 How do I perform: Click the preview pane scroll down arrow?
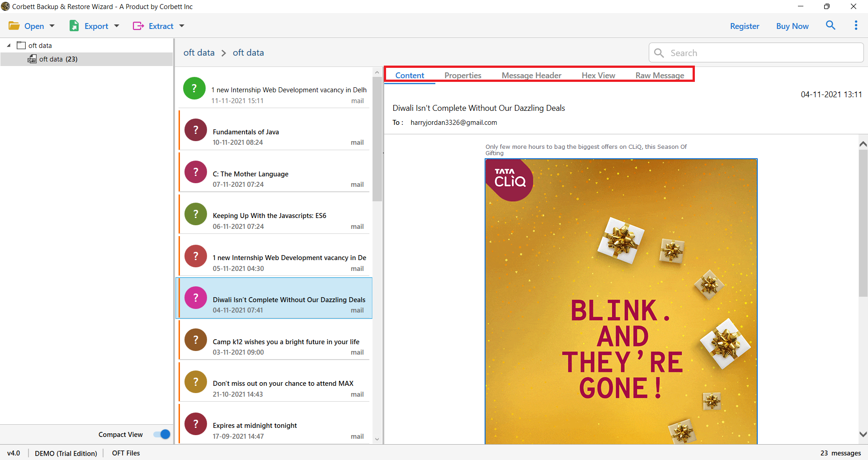[x=863, y=434]
